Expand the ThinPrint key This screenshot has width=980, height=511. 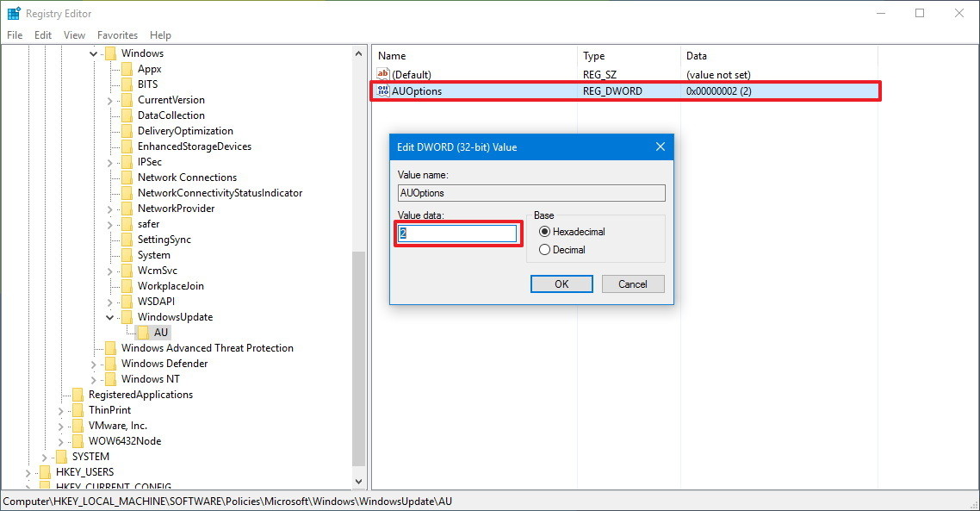(61, 411)
